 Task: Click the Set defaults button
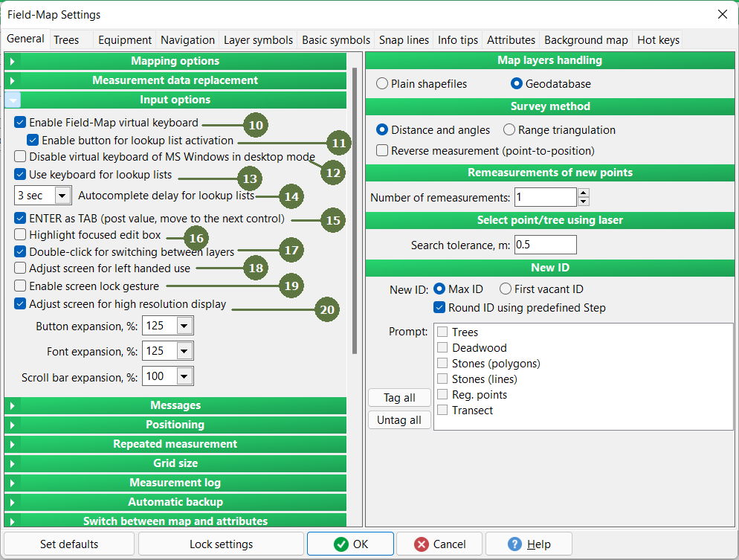click(x=69, y=544)
